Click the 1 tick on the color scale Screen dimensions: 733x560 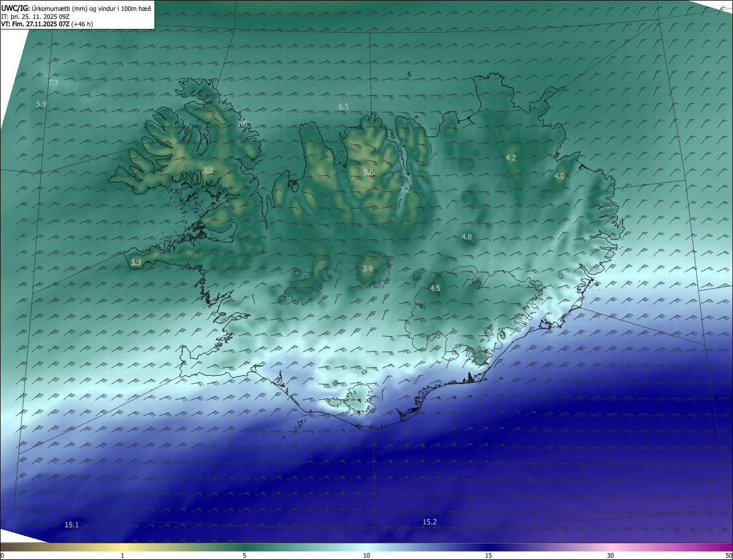tap(123, 555)
